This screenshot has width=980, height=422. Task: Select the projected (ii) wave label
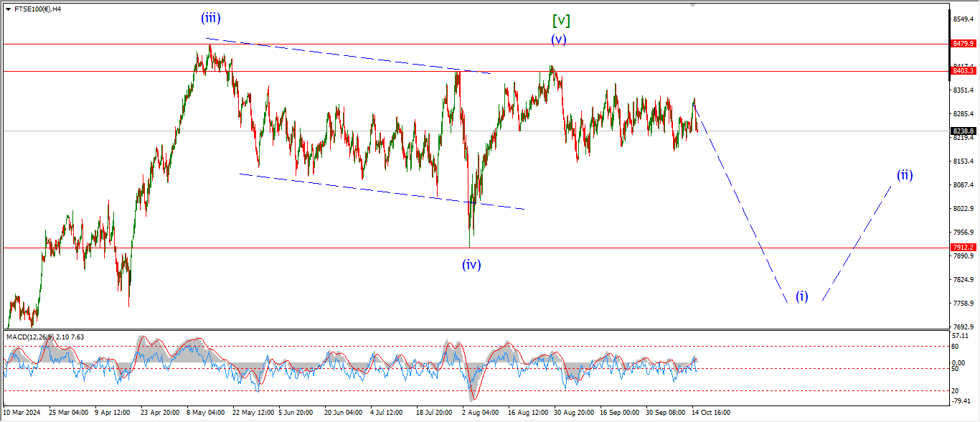click(904, 174)
